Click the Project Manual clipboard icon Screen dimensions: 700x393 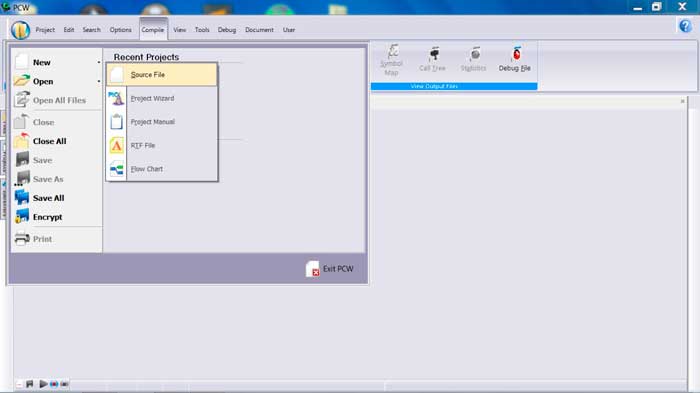click(x=117, y=121)
